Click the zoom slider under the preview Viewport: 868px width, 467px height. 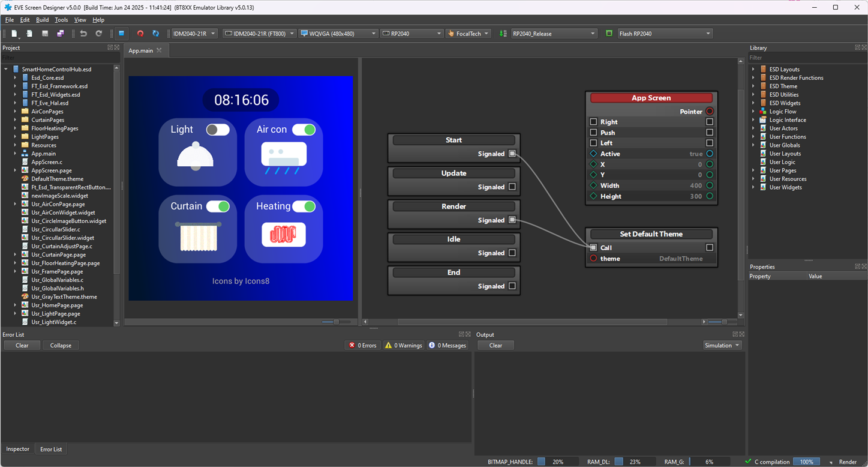click(x=336, y=322)
